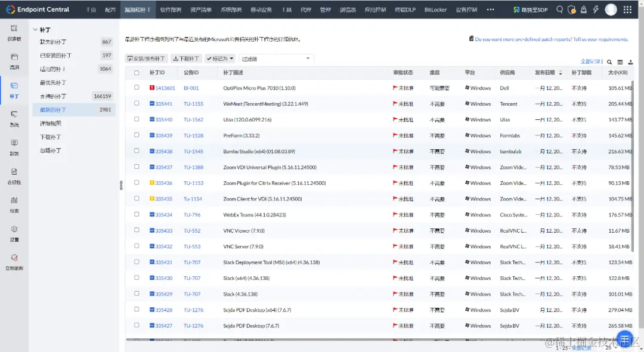Open the 标记为 dropdown button

point(219,58)
